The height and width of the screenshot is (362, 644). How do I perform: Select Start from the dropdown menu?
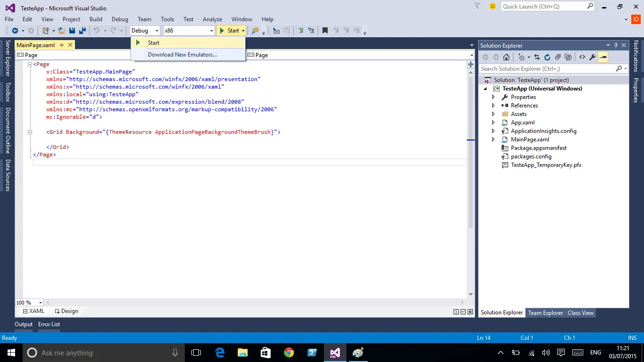point(188,42)
